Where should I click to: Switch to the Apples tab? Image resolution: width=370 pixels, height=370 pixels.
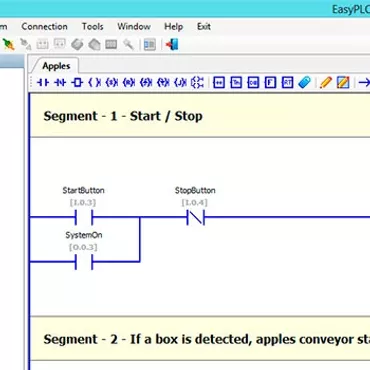(56, 66)
